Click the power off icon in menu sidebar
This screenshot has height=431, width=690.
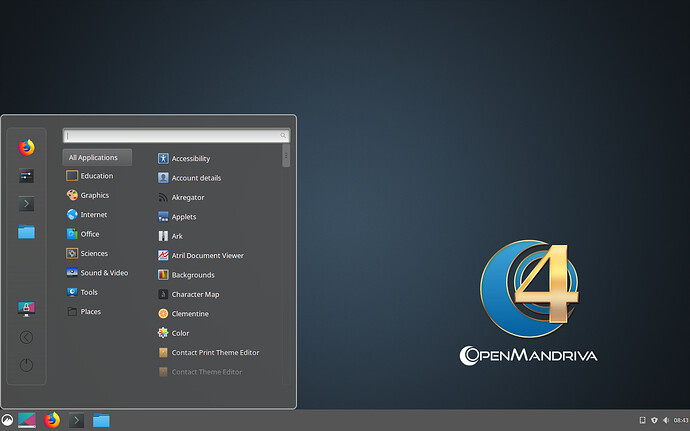coord(26,365)
